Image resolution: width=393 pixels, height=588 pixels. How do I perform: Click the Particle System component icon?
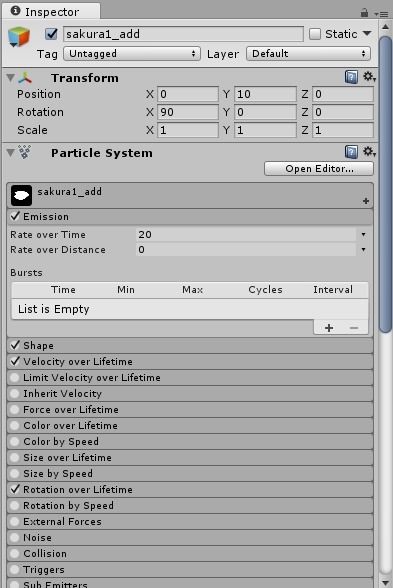click(x=25, y=152)
